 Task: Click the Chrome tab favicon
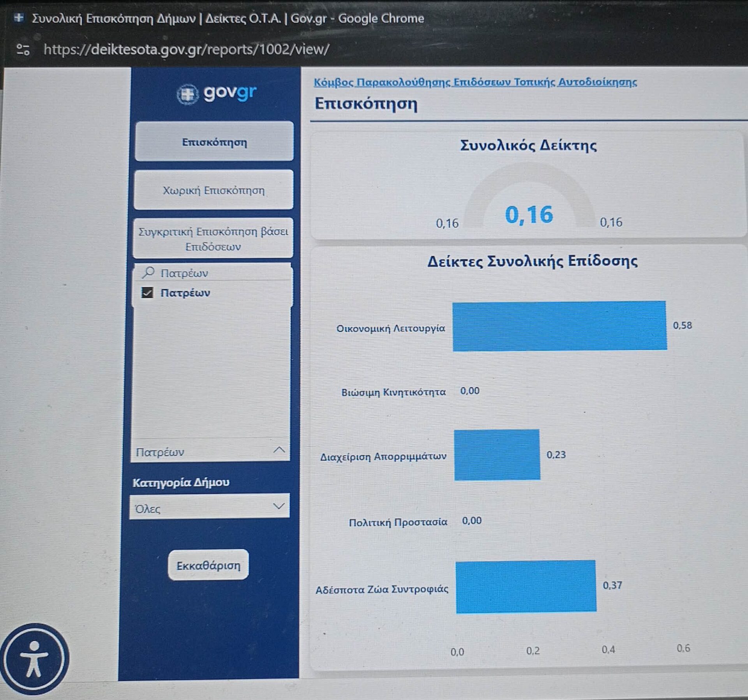pos(19,18)
